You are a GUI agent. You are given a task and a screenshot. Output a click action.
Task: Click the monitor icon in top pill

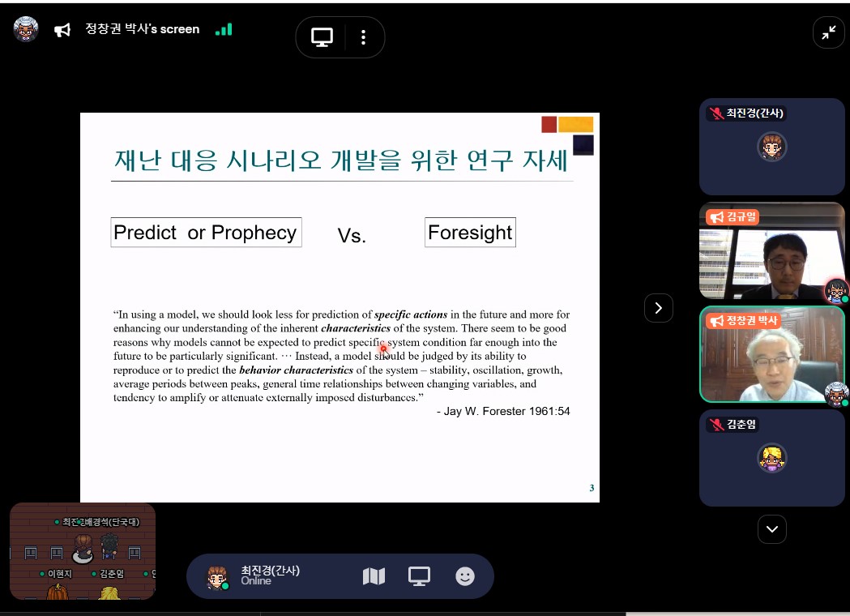pyautogui.click(x=322, y=37)
